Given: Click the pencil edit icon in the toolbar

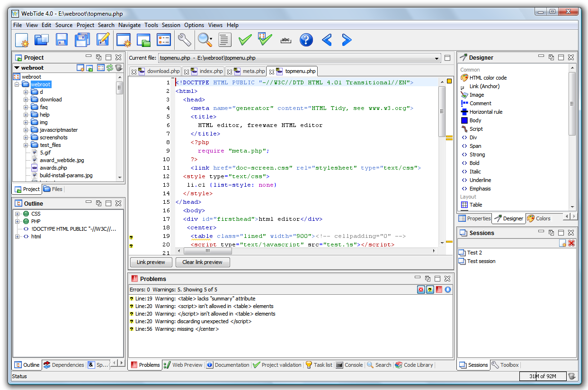Looking at the screenshot, I should [102, 40].
